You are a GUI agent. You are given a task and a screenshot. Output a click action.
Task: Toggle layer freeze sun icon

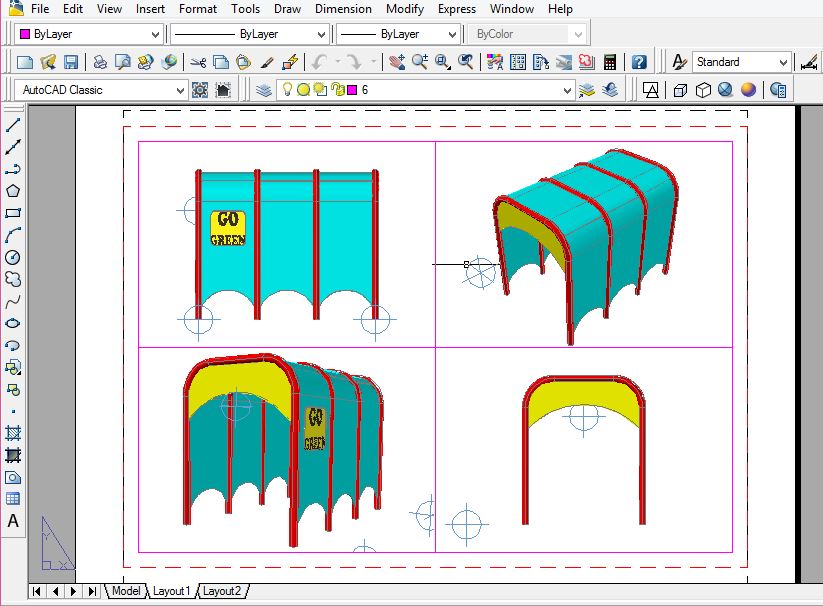(303, 90)
